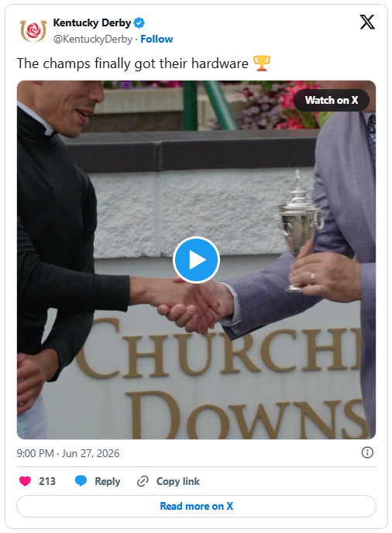Click the trophy emoji in the tweet

coord(261,64)
